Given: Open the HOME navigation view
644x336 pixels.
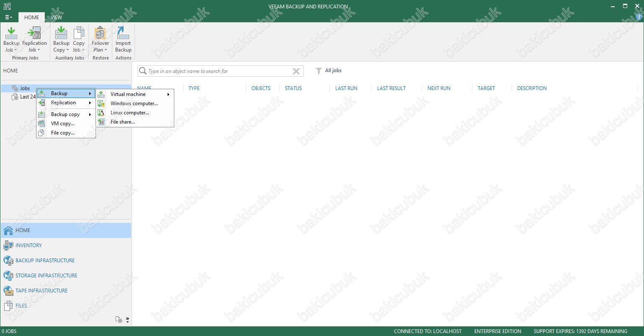Looking at the screenshot, I should [x=66, y=230].
